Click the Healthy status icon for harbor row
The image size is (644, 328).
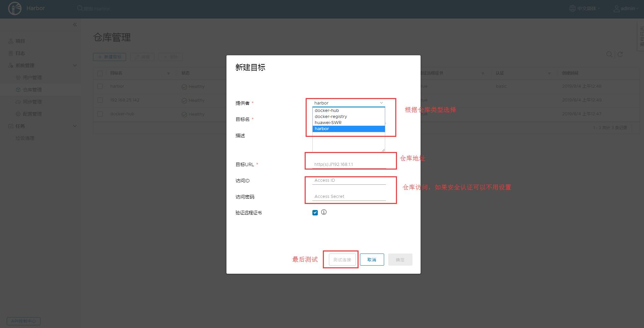(x=184, y=87)
